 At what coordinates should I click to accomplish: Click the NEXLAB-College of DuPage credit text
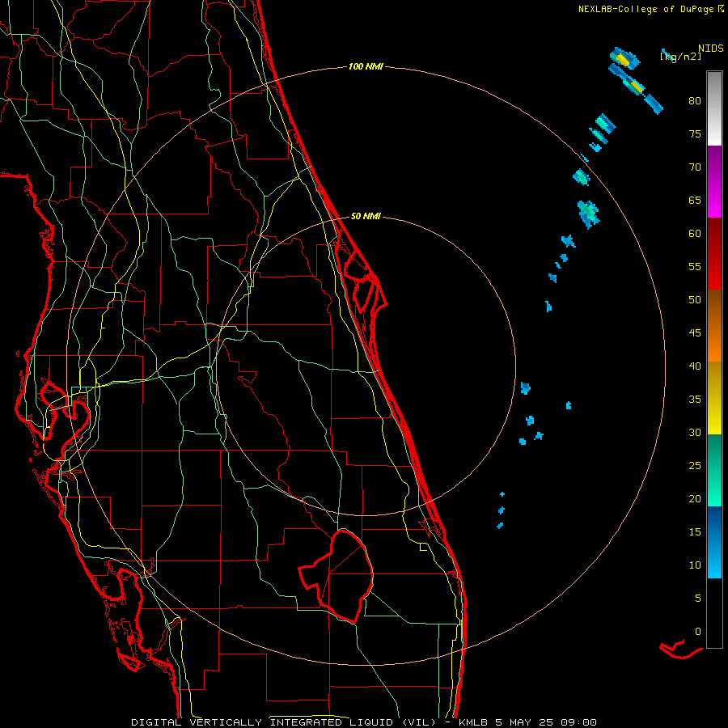(645, 9)
